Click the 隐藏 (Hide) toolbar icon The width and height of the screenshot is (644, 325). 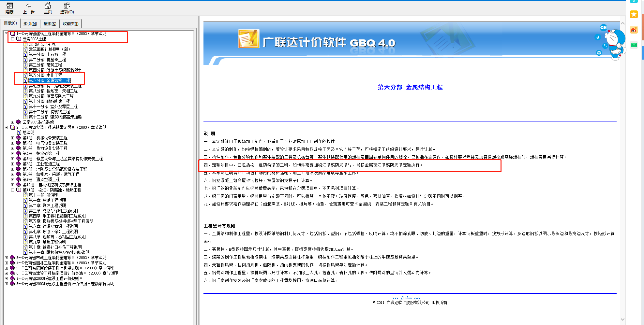coord(9,8)
